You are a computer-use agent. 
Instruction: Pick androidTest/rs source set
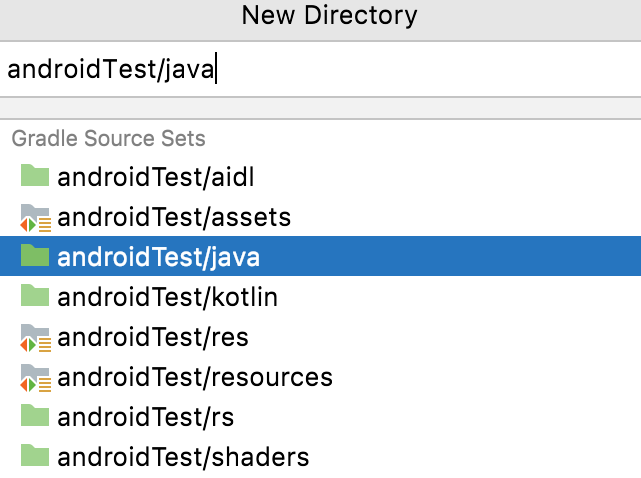click(145, 417)
